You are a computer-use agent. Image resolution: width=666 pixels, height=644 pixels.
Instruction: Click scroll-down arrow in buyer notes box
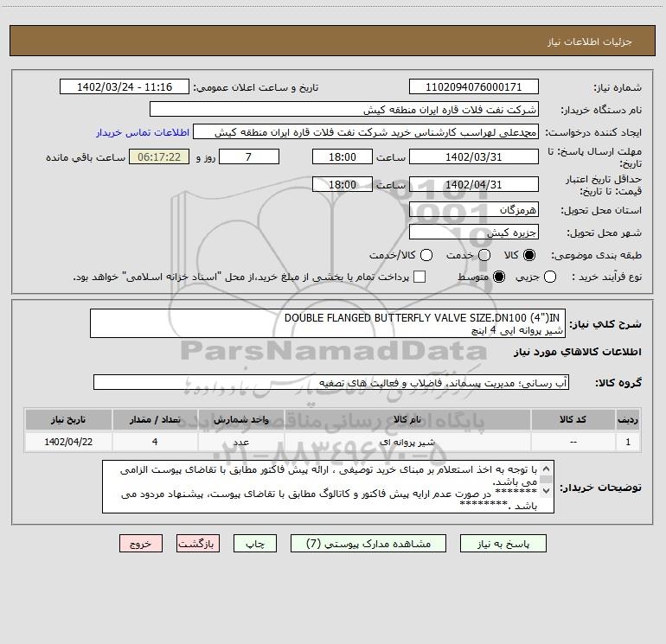(547, 491)
